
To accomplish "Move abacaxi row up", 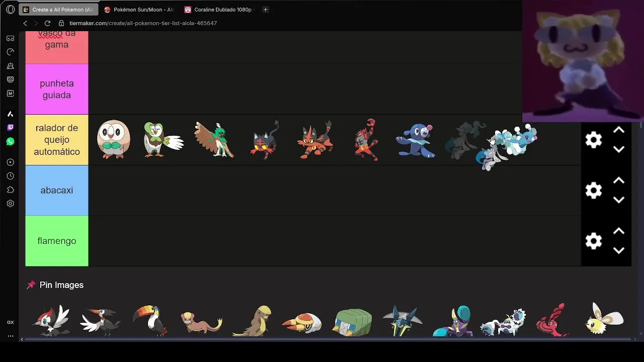I will click(x=619, y=180).
